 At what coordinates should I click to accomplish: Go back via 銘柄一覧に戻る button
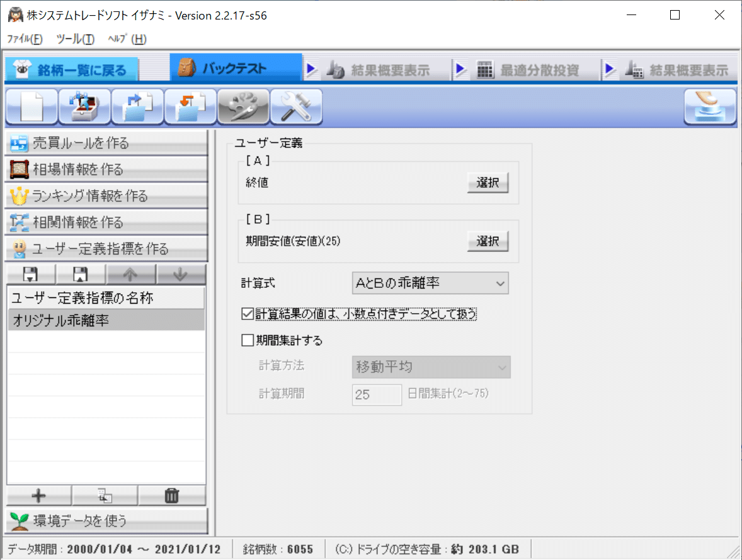[x=72, y=70]
